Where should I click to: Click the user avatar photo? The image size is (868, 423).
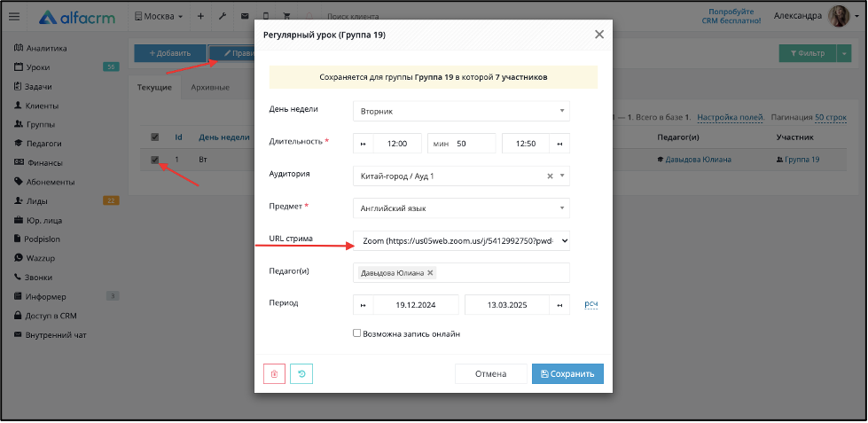[x=838, y=17]
